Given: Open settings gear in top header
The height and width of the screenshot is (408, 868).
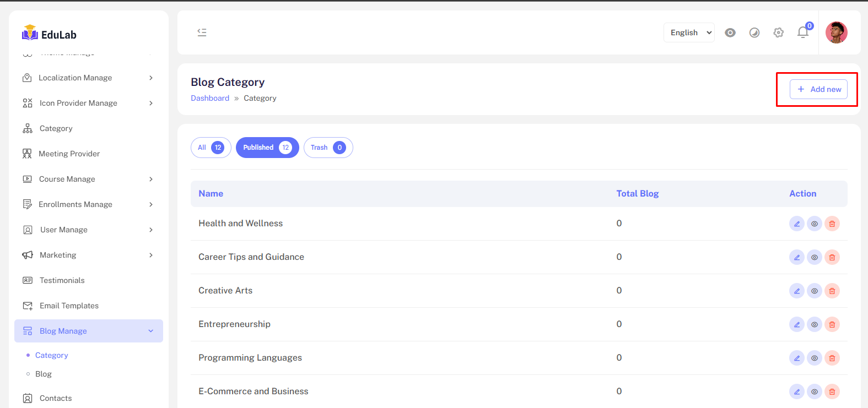Looking at the screenshot, I should coord(778,32).
